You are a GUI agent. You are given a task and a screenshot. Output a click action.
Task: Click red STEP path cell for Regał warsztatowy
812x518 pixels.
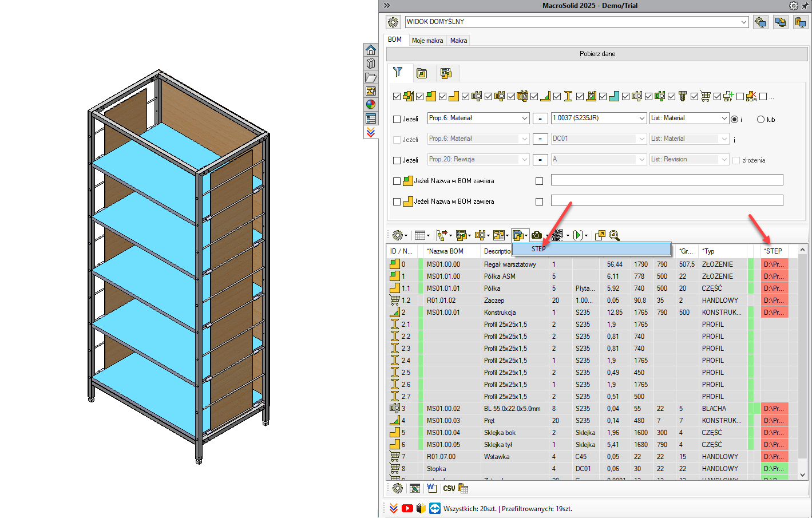point(775,264)
